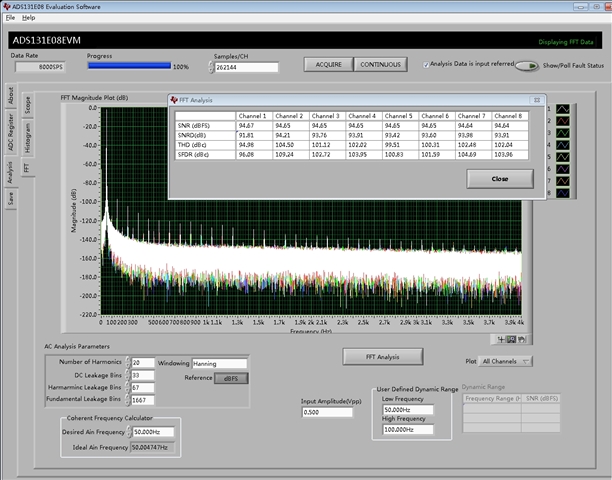This screenshot has height=480, width=612.
Task: Switch to the ADC Register tab
Action: (11, 133)
